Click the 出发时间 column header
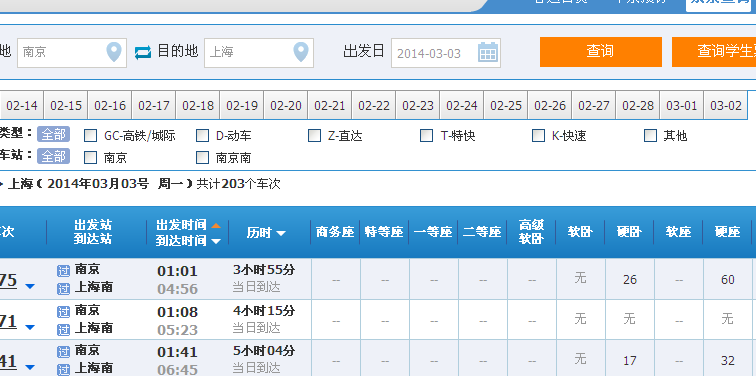Viewport: 756px width, 376px height. point(181,225)
